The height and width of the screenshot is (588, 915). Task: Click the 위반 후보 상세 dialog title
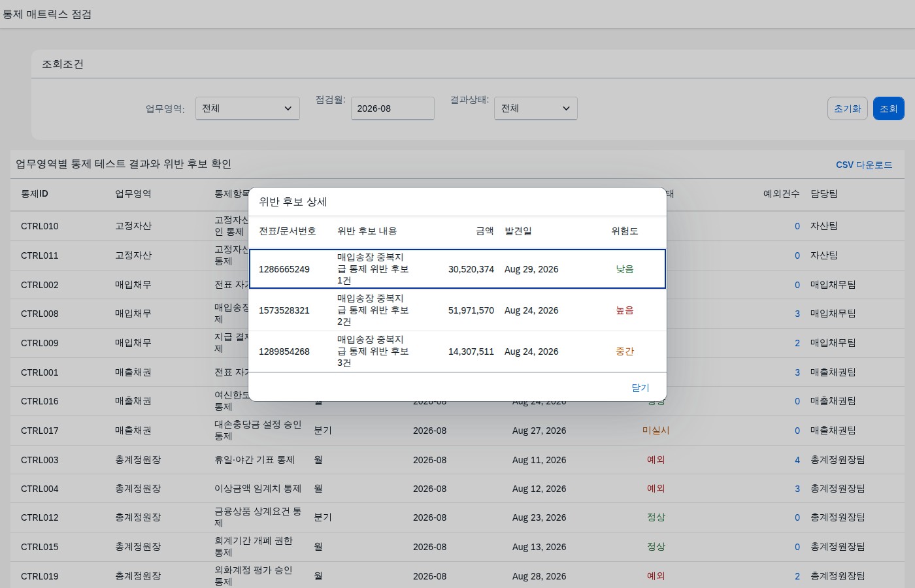pyautogui.click(x=293, y=202)
